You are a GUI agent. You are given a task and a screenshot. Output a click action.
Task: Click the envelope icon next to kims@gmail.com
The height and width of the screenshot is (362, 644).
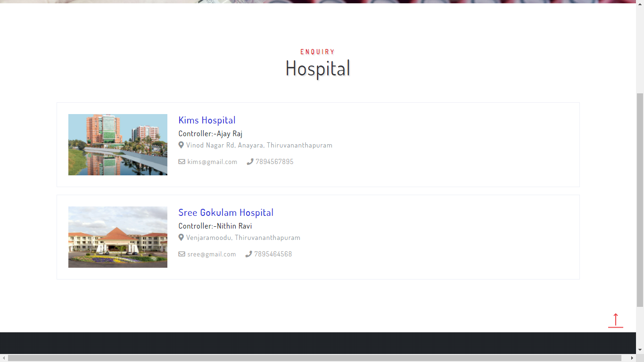[182, 161]
